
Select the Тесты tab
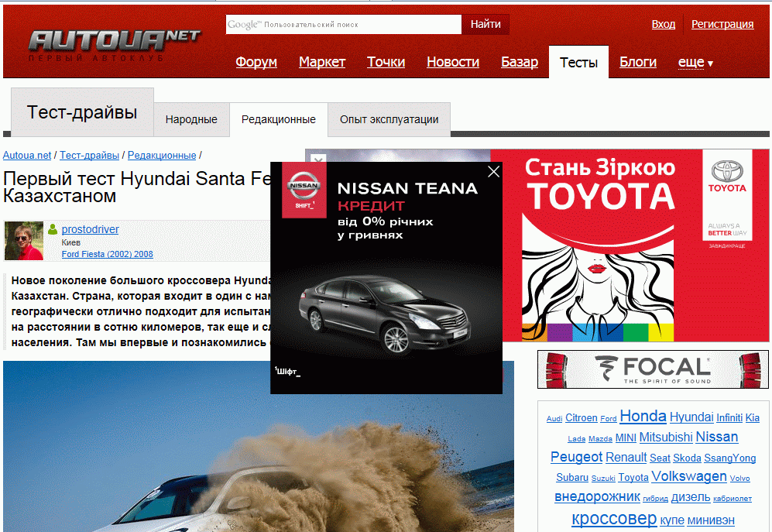pyautogui.click(x=578, y=62)
